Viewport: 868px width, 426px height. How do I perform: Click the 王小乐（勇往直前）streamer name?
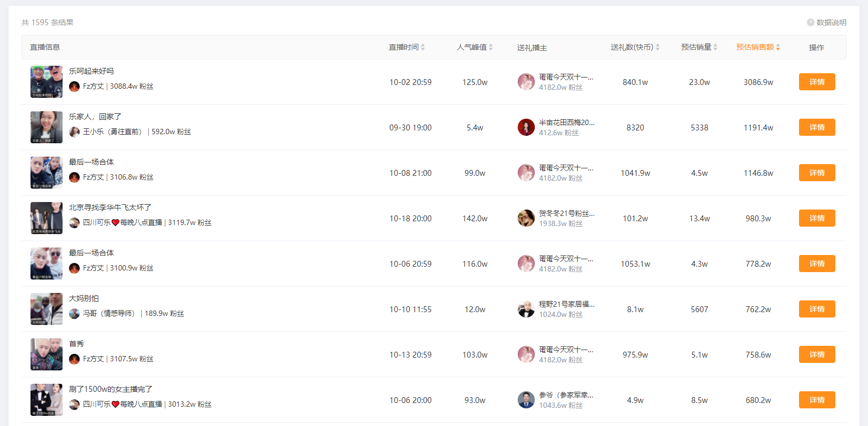[x=113, y=131]
